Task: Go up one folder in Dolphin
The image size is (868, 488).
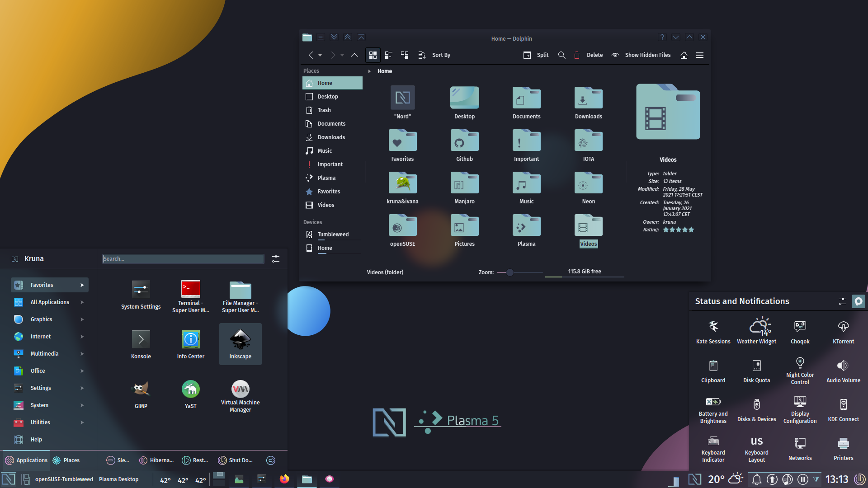Action: click(x=354, y=55)
